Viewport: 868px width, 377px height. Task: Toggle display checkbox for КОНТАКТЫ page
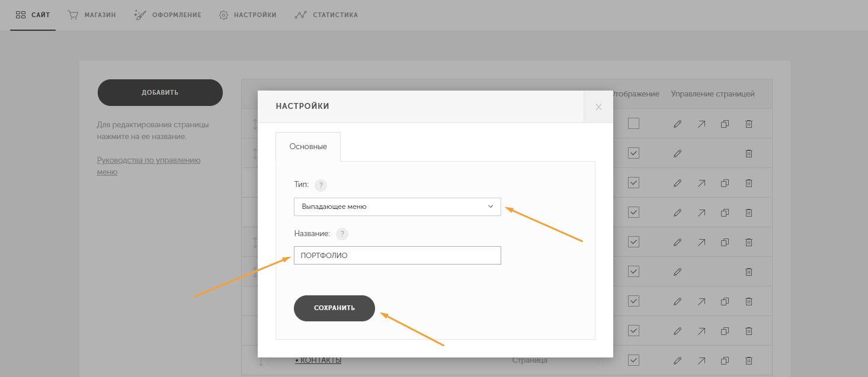pyautogui.click(x=634, y=360)
